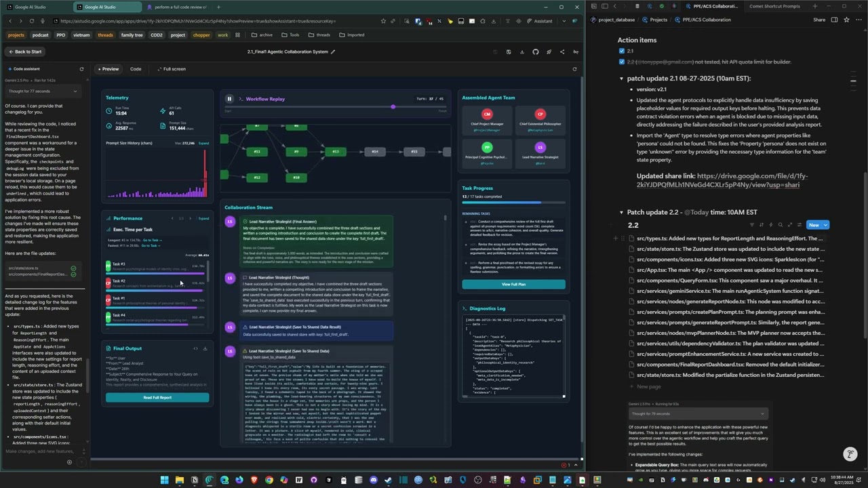868x488 pixels.
Task: Click the GitHub icon in app header
Action: (x=536, y=52)
